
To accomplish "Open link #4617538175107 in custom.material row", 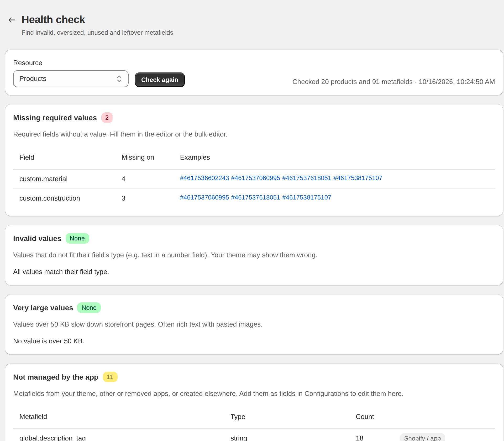I will click(x=358, y=178).
